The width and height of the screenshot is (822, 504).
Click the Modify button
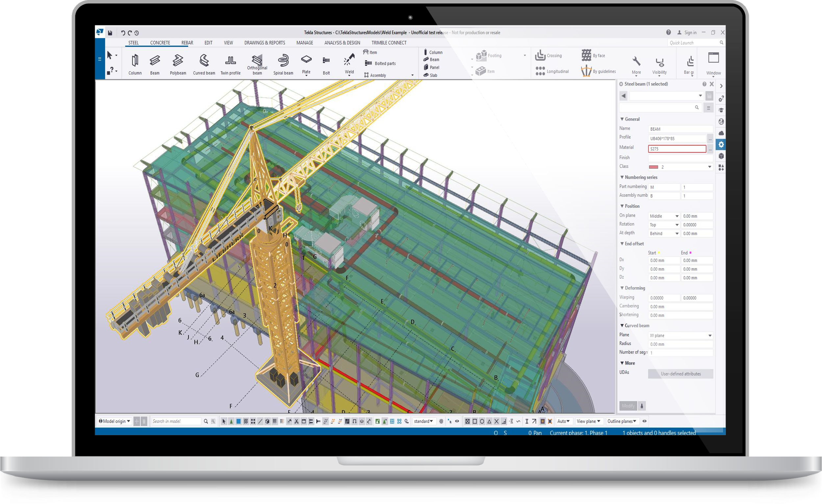pos(628,406)
